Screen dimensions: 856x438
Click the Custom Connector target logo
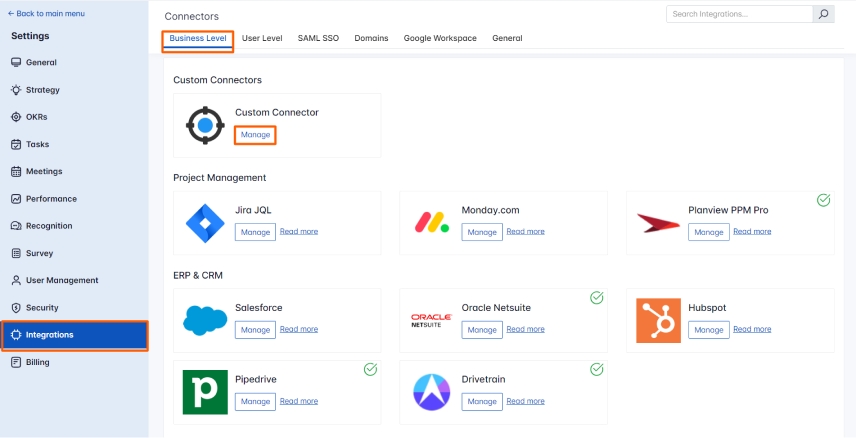pyautogui.click(x=205, y=126)
